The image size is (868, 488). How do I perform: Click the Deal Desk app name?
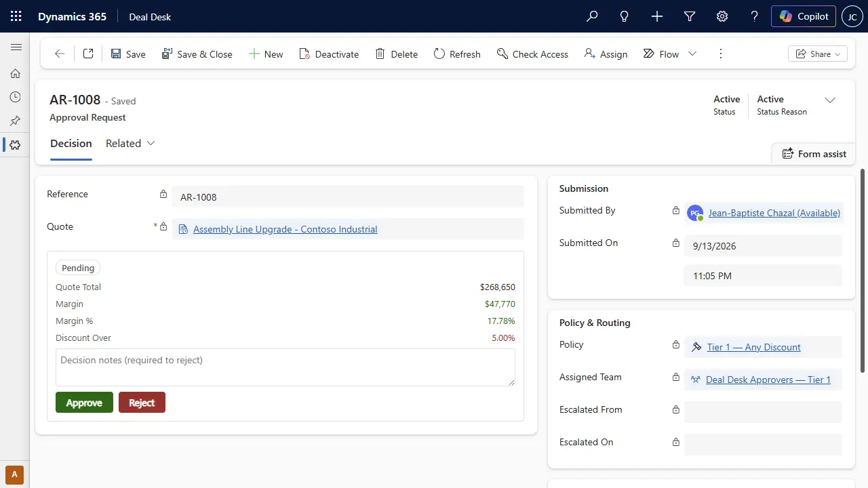point(150,16)
